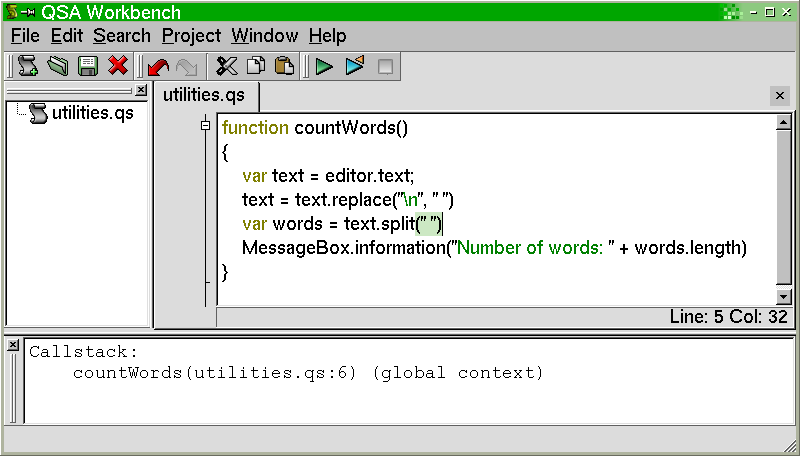The width and height of the screenshot is (800, 456).
Task: Maximize the QSA Workbench window
Action: (770, 12)
